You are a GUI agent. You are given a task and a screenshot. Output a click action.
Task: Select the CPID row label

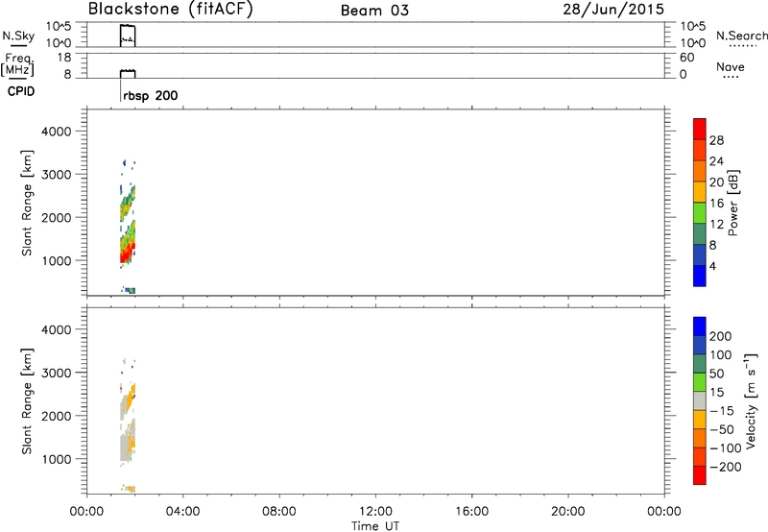coord(21,91)
